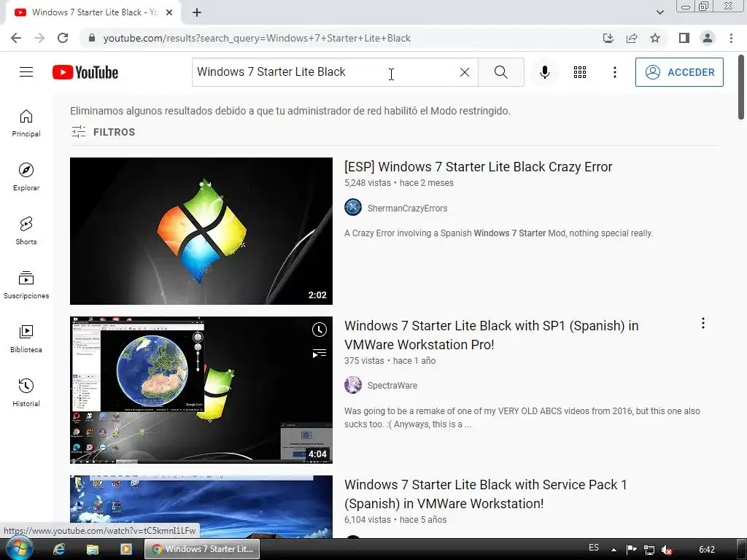
Task: Open 'Starter Lite Black with SP1' video title
Action: [x=491, y=335]
